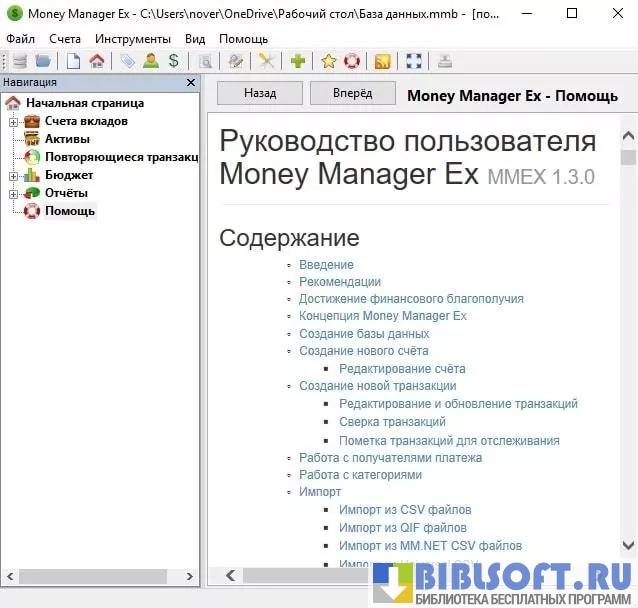
Task: Click the tools options wrench icon
Action: tap(266, 61)
